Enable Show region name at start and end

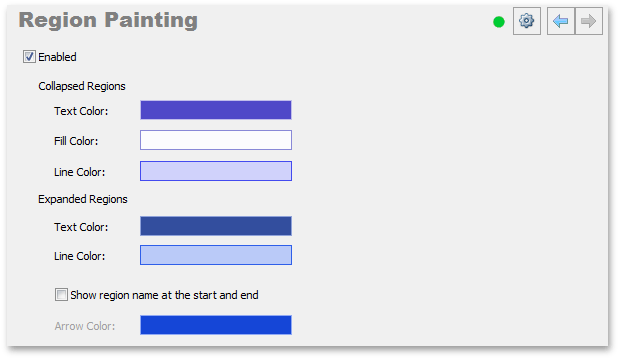point(61,294)
